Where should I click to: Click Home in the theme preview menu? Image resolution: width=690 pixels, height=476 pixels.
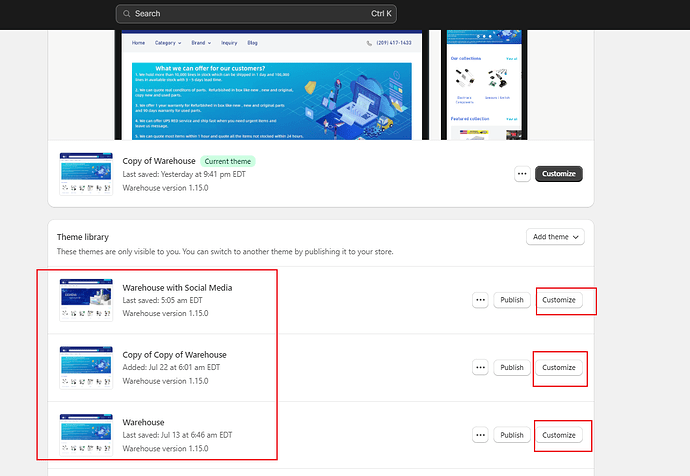pos(138,43)
